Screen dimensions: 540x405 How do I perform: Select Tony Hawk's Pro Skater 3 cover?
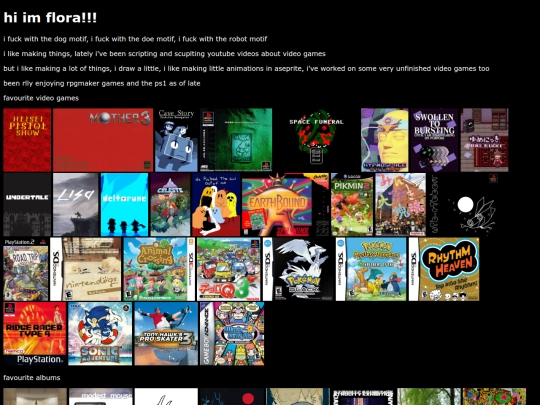tap(166, 334)
